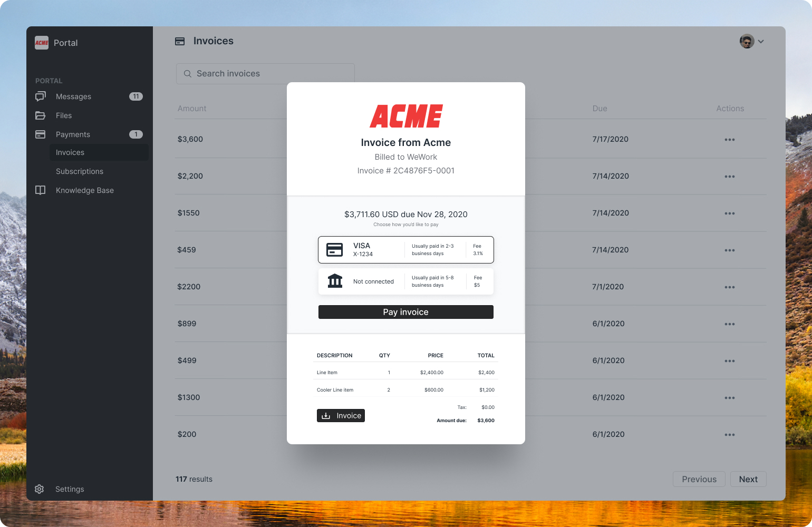The height and width of the screenshot is (527, 812).
Task: Open actions menu for the $499 invoice
Action: click(x=730, y=361)
